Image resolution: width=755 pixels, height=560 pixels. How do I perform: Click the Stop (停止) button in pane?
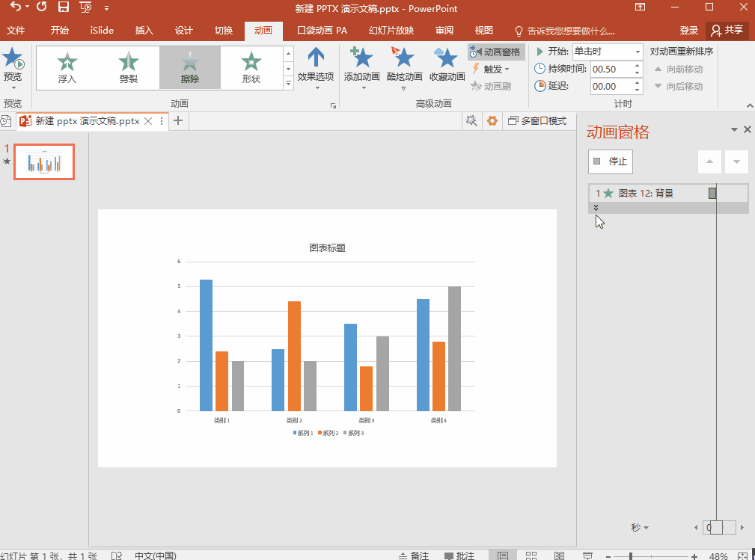(610, 161)
